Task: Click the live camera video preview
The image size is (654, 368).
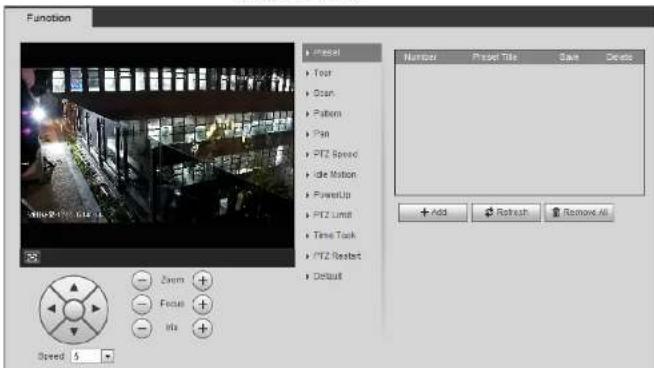Action: pyautogui.click(x=157, y=145)
